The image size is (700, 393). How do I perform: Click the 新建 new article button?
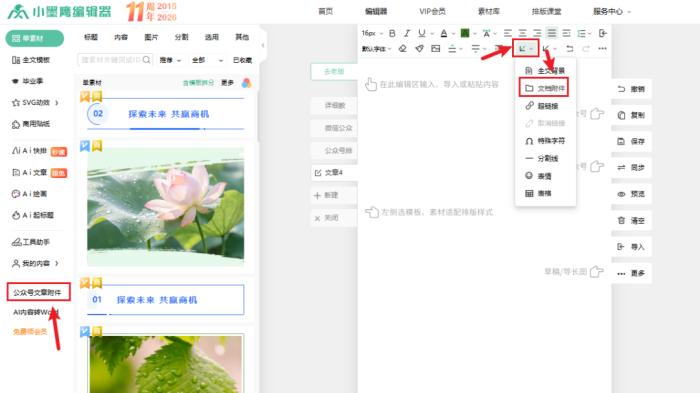point(334,195)
